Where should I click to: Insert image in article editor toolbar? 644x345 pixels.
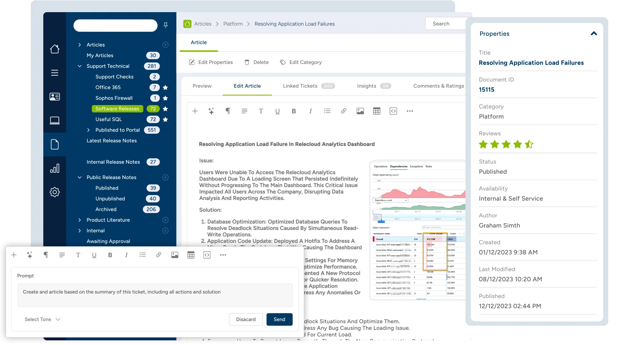point(360,111)
